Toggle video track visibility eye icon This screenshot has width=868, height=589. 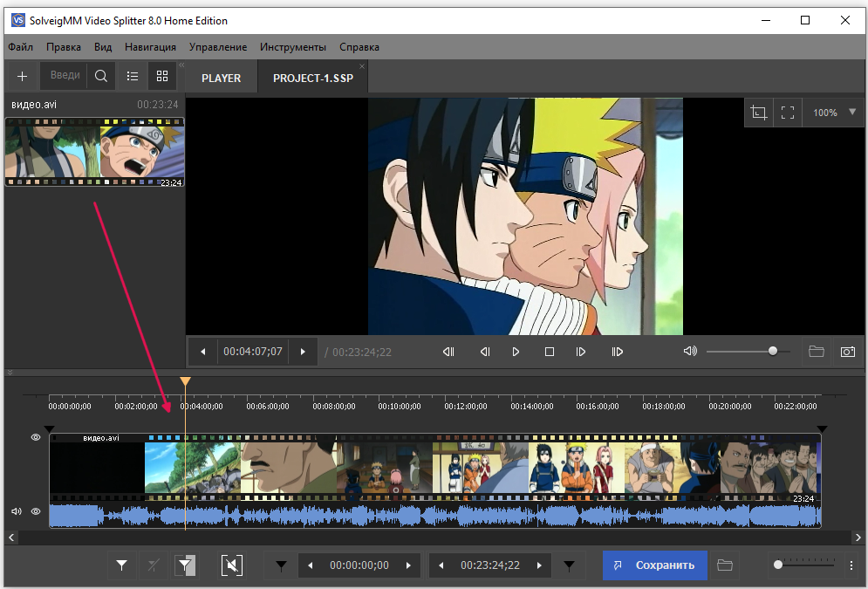click(36, 437)
